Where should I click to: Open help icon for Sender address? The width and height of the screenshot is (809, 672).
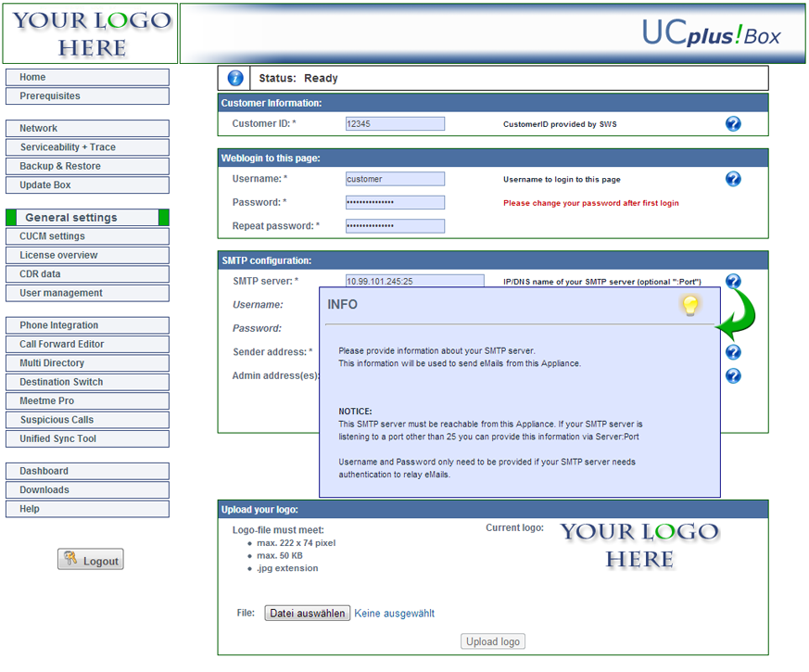click(x=733, y=352)
